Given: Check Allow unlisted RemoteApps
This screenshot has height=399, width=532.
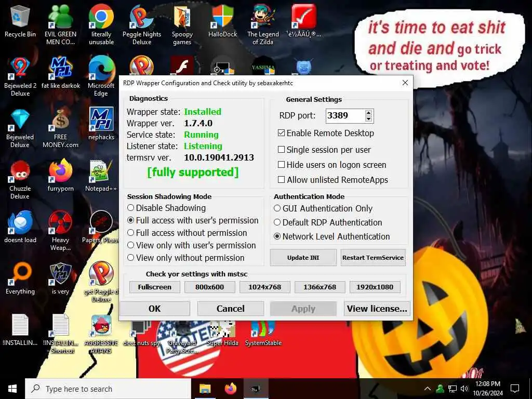Looking at the screenshot, I should [x=281, y=179].
